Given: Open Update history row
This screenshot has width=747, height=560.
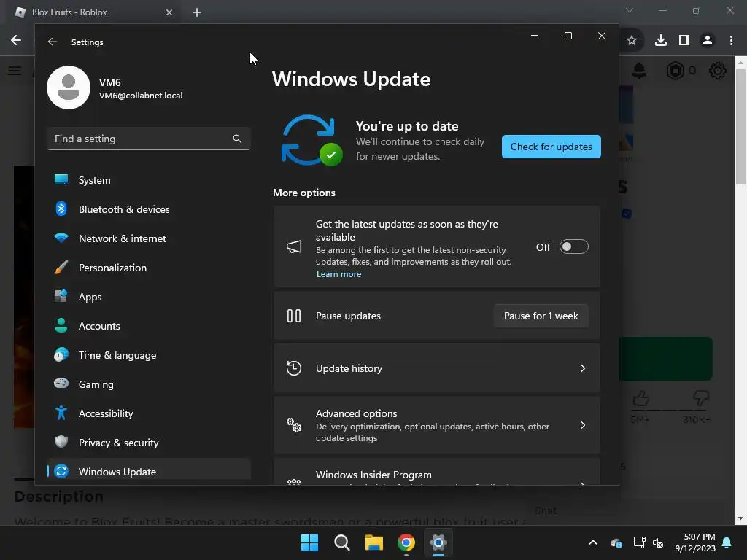Looking at the screenshot, I should (x=437, y=368).
